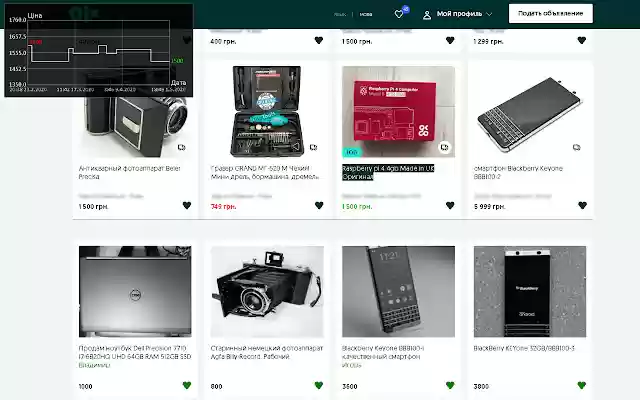Toggle green heart on BlackBerry KEYone 3800 listing
Screen dimensions: 640x400
pyautogui.click(x=582, y=385)
